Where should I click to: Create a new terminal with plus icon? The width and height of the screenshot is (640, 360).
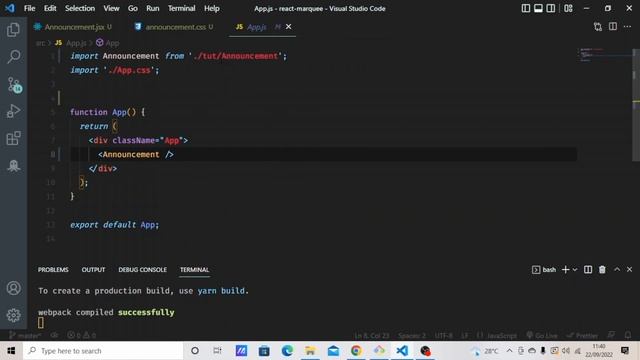(x=565, y=270)
